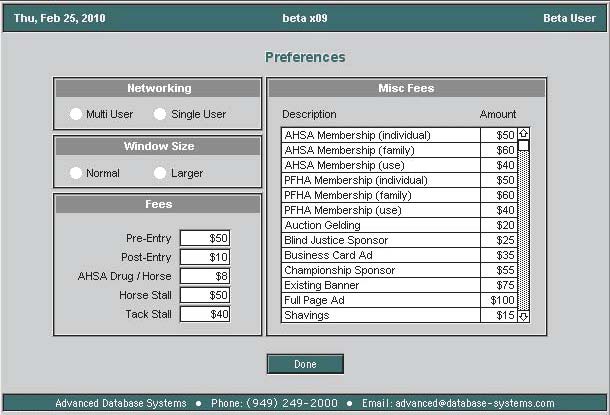Click the phone number in the footer
Viewport: 610px width, 415px height.
pos(292,403)
